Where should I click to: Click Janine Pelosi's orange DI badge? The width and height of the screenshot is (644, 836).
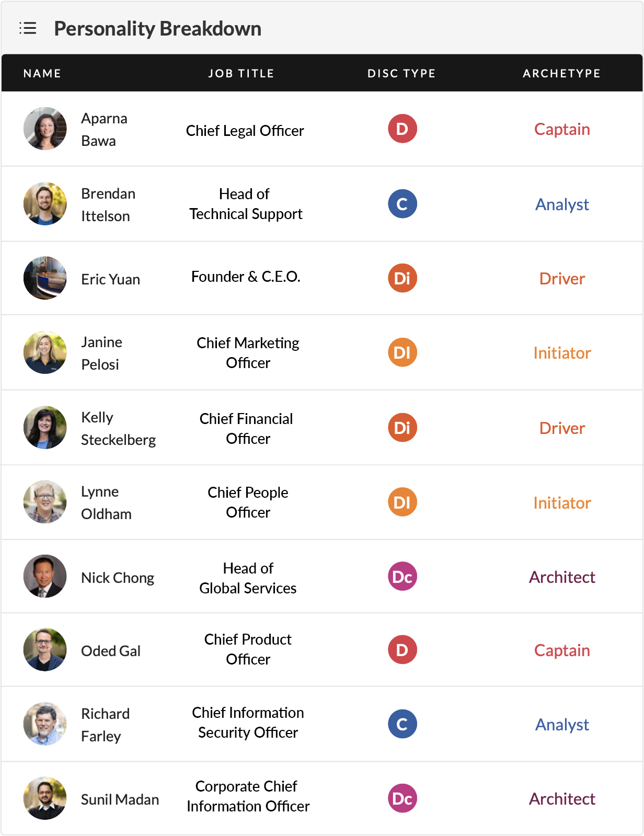(x=402, y=352)
